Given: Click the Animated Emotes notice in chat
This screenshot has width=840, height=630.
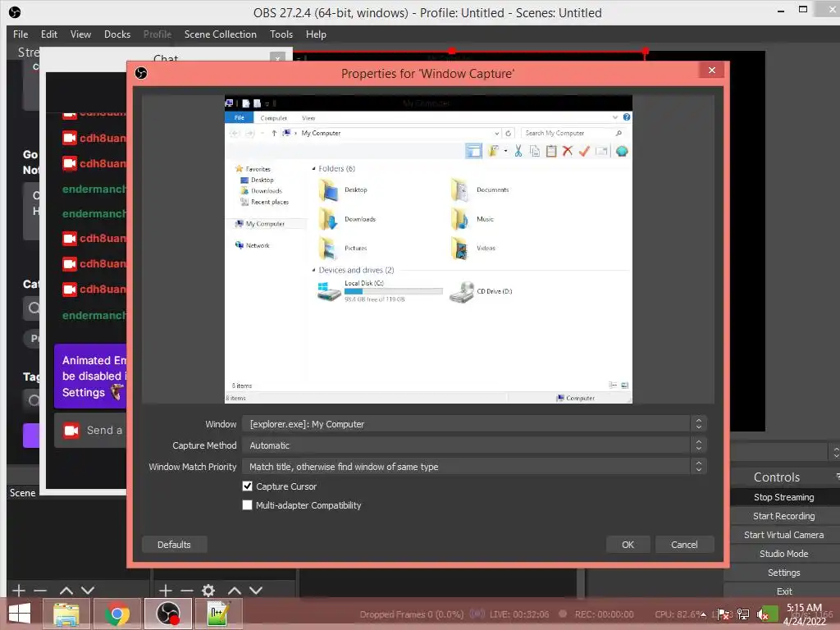Looking at the screenshot, I should 90,376.
